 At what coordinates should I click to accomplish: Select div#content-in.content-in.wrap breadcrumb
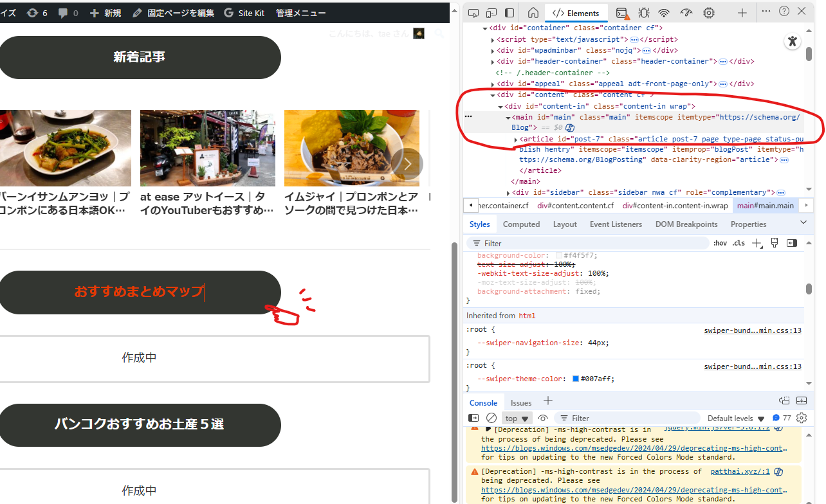click(675, 206)
